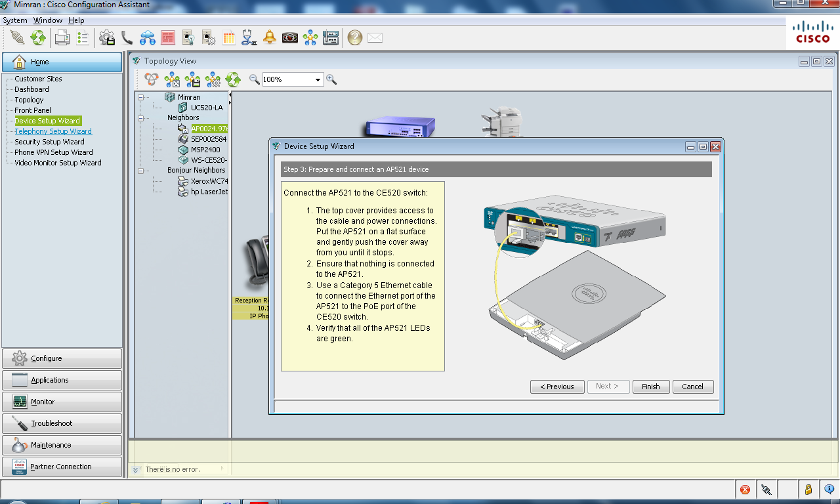Expand the Applications section

click(62, 380)
